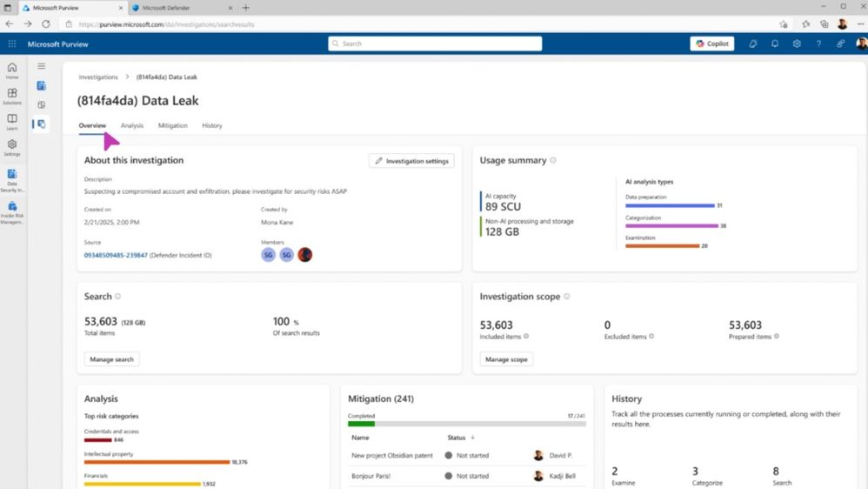
Task: Click assignee Kadji Bell
Action: pyautogui.click(x=563, y=476)
